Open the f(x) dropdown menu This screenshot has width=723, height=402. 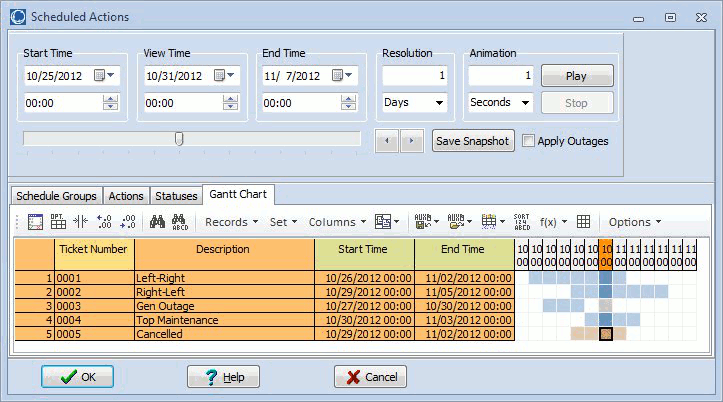click(x=553, y=222)
